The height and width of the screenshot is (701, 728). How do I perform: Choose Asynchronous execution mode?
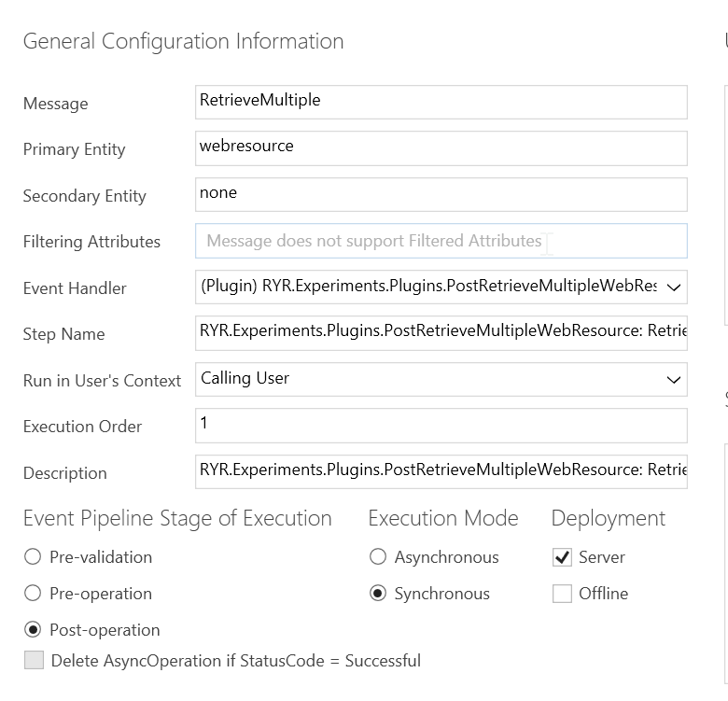(x=378, y=557)
